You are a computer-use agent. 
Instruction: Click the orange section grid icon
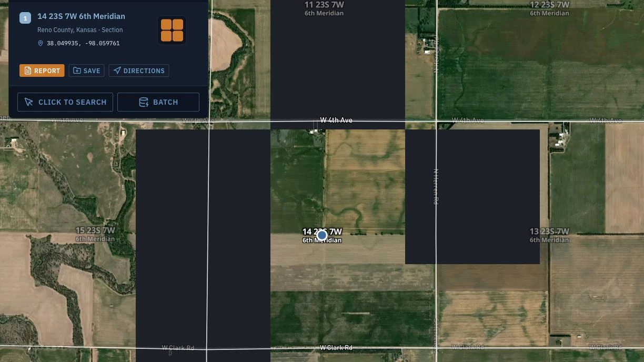click(x=172, y=31)
